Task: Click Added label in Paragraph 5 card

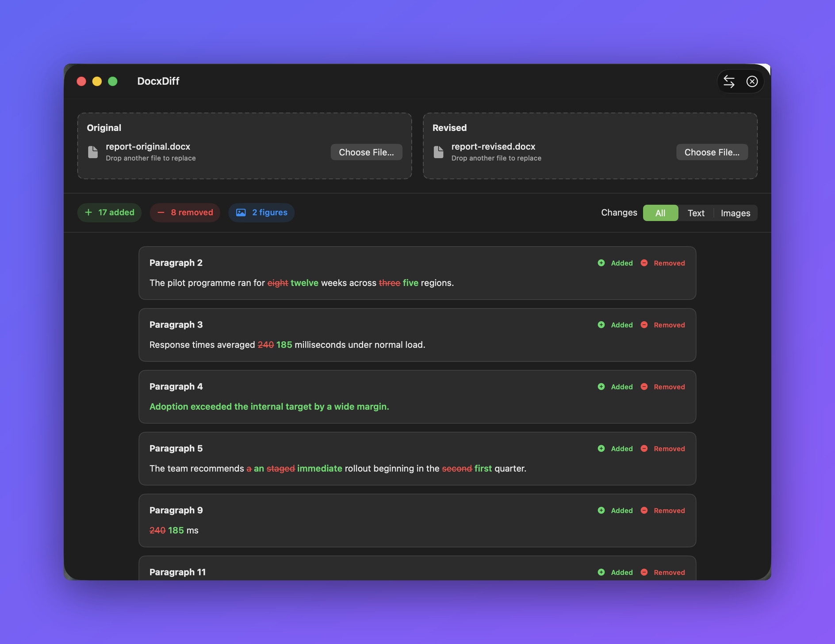Action: (622, 449)
